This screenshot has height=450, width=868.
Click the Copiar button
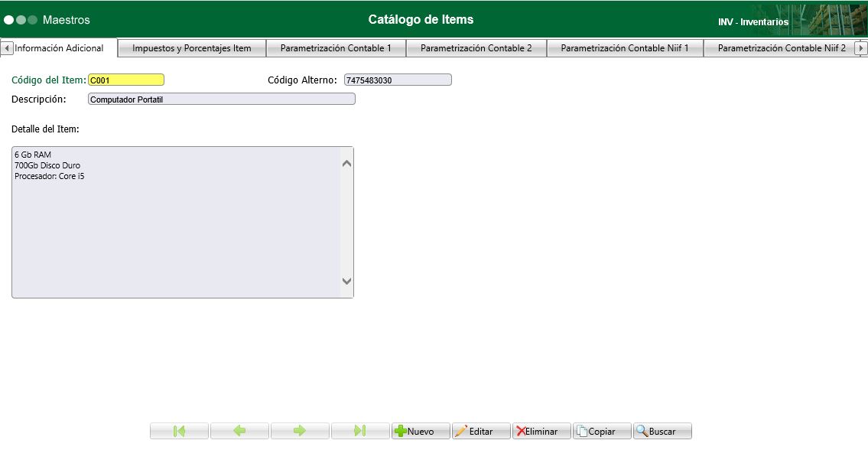(x=602, y=431)
